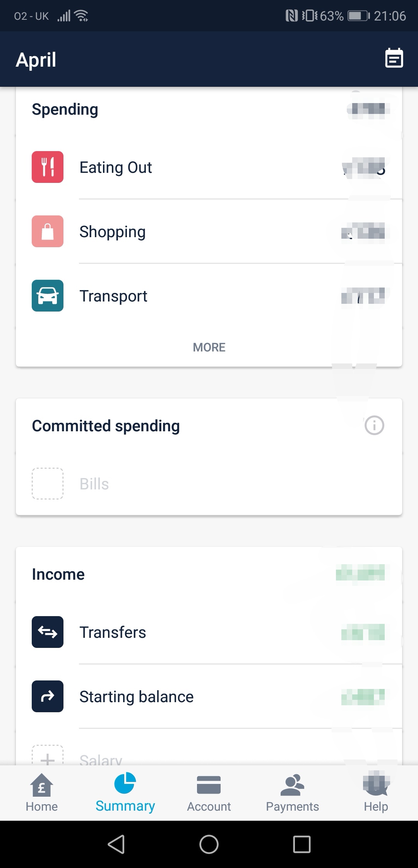418x868 pixels.
Task: Open the Payments tab
Action: coord(293,793)
